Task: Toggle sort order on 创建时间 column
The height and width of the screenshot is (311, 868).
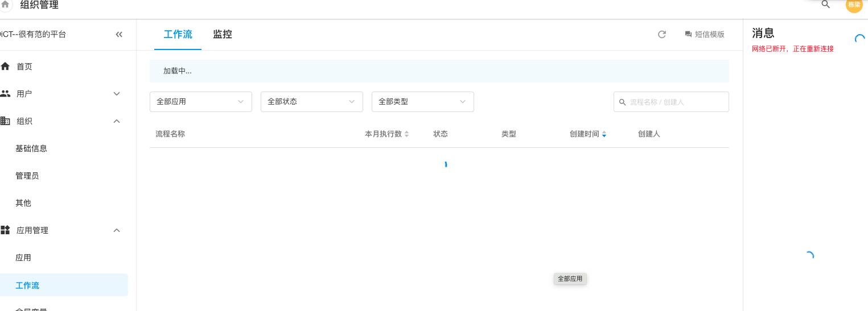Action: pyautogui.click(x=604, y=134)
